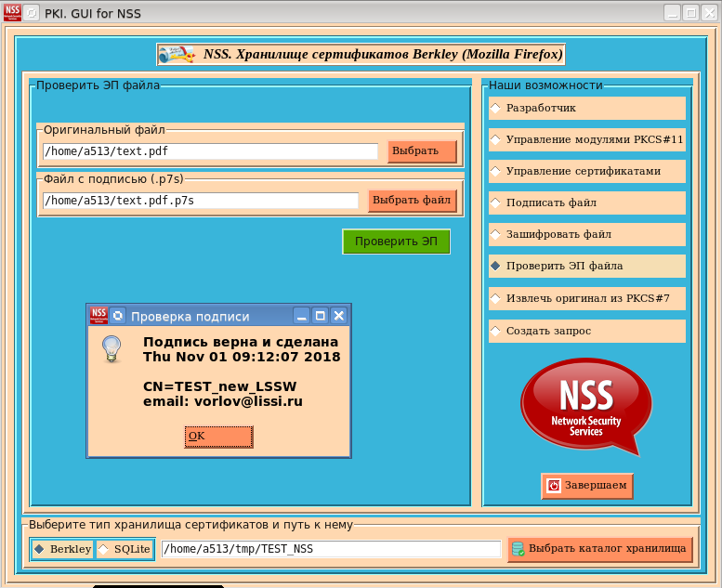Click the green Проверить ЭП button
The width and height of the screenshot is (722, 588).
pos(396,242)
